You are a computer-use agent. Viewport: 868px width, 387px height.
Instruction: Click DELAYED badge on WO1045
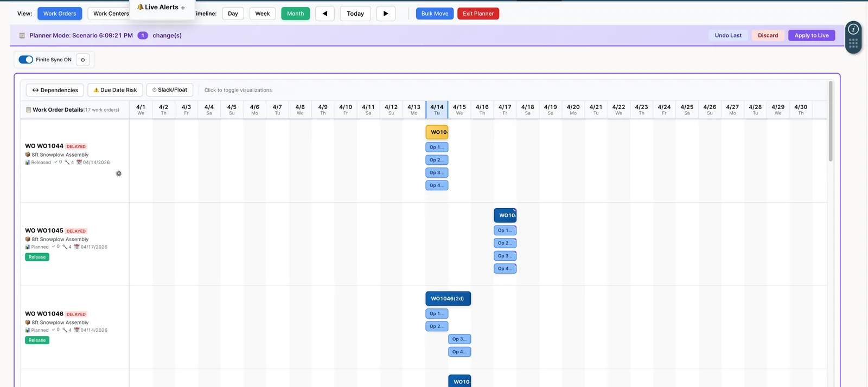coord(76,231)
